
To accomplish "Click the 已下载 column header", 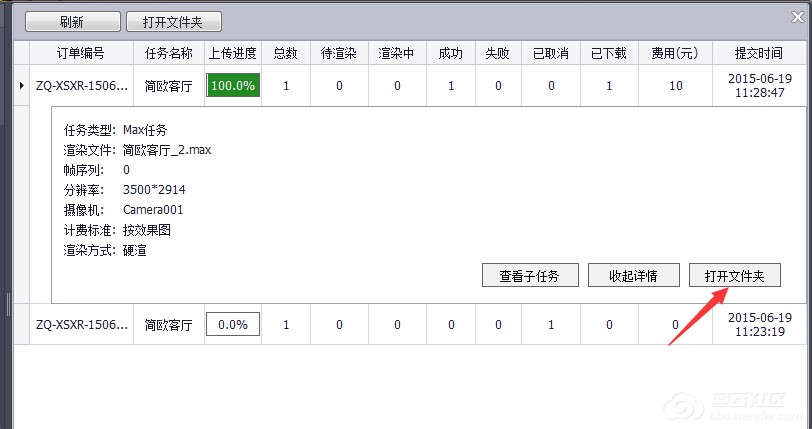I will [609, 53].
